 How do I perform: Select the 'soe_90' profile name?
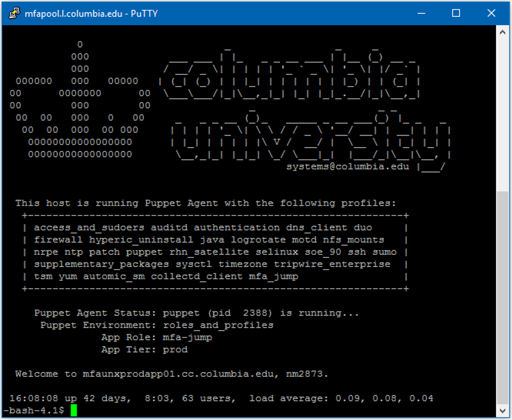[323, 252]
